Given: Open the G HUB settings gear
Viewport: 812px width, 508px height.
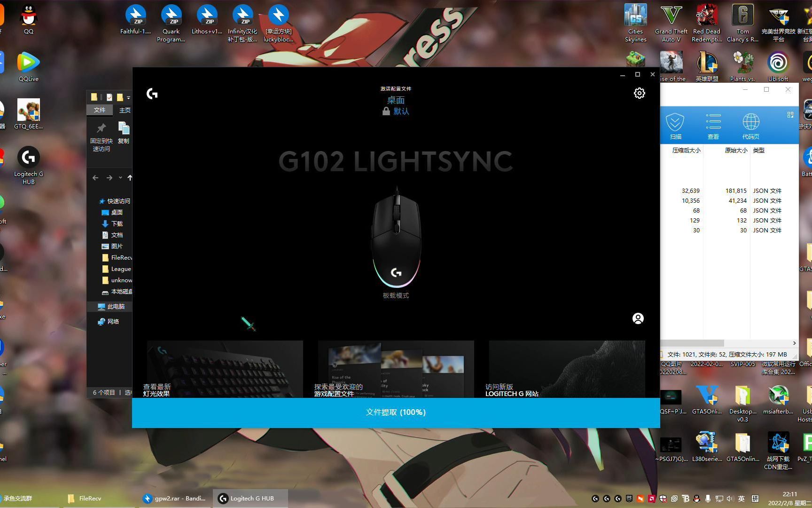Looking at the screenshot, I should tap(639, 93).
